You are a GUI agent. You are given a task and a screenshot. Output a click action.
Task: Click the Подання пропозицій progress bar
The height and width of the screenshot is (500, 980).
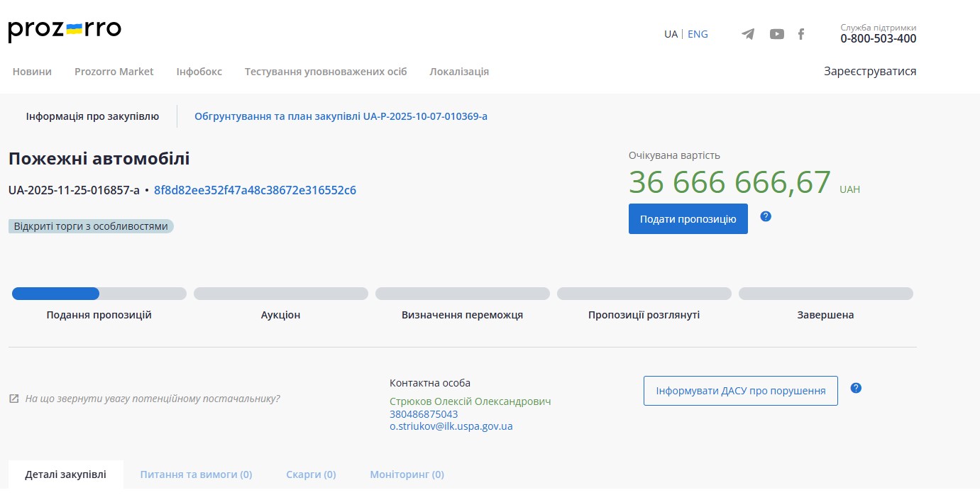pyautogui.click(x=99, y=294)
